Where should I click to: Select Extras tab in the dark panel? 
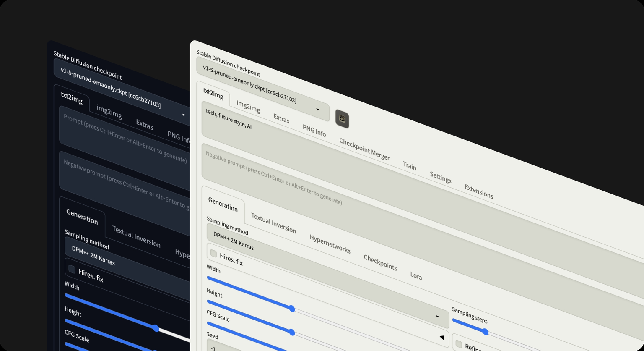[x=145, y=125]
